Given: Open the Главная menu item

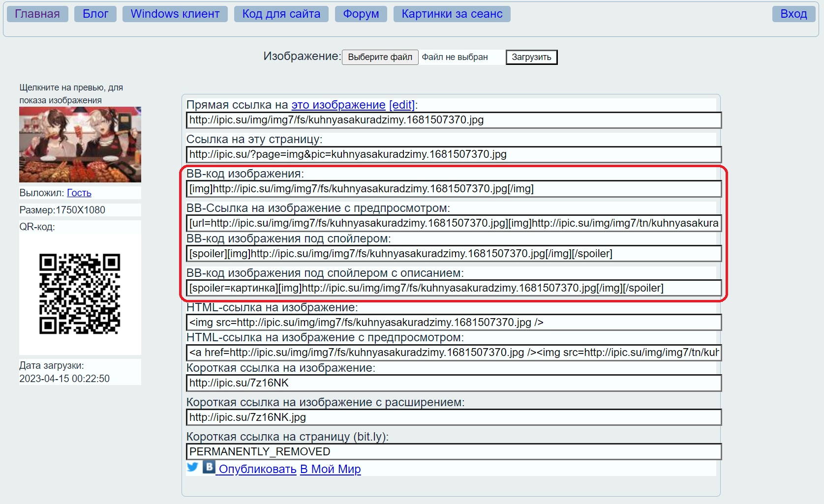Looking at the screenshot, I should (x=37, y=14).
